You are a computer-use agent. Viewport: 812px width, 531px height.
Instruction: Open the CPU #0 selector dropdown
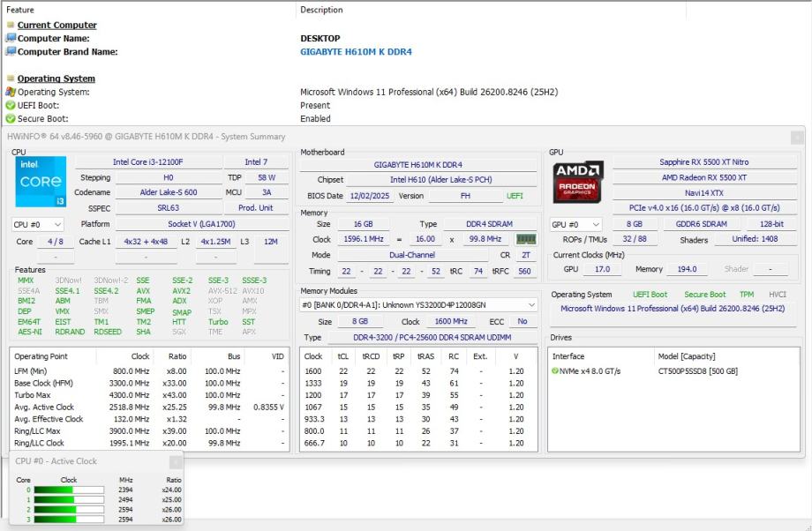[38, 225]
